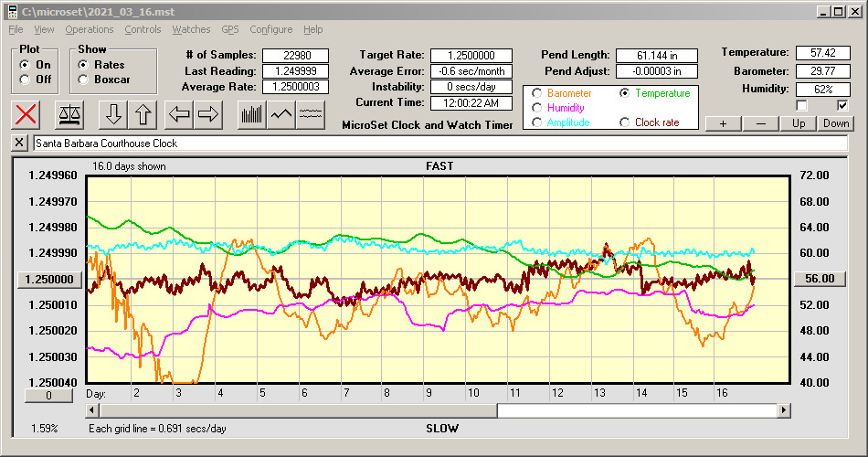The width and height of the screenshot is (868, 457).
Task: Open the Operations menu
Action: tap(90, 29)
